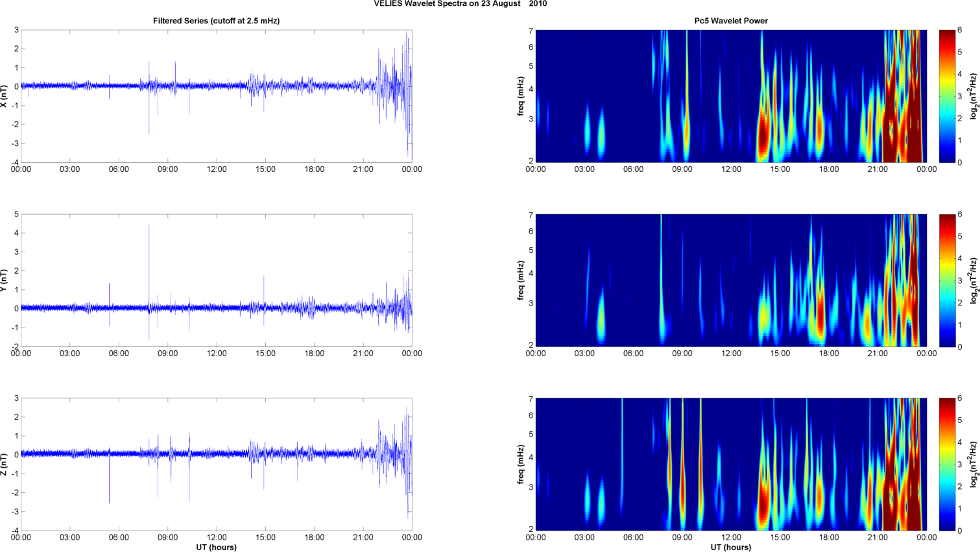Click the '12:00' tick under the X (nT) plot

(x=217, y=169)
